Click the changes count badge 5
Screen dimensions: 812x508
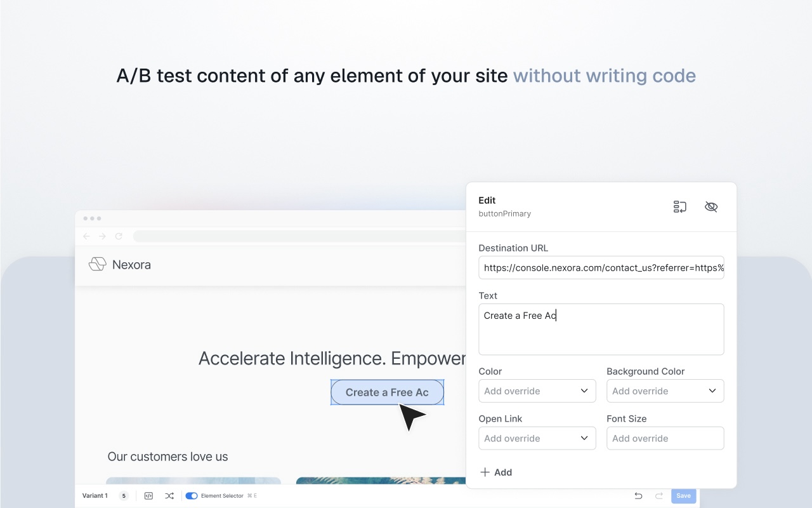(124, 496)
